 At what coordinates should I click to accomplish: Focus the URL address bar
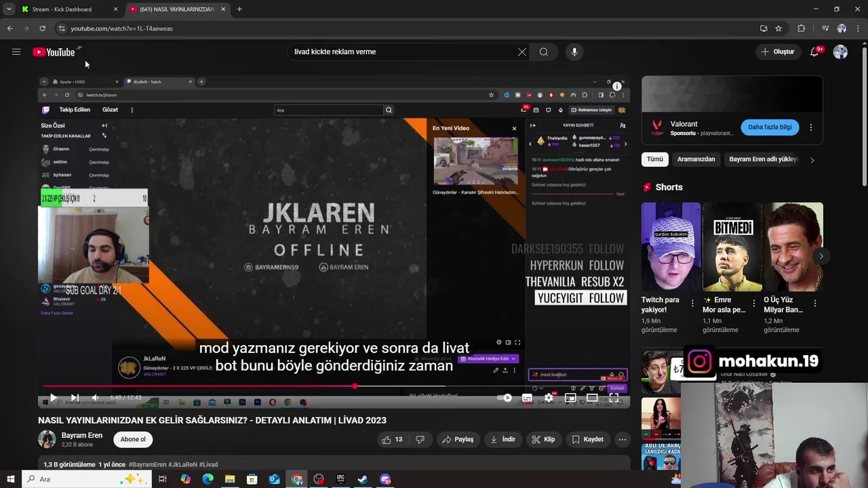[x=407, y=28]
